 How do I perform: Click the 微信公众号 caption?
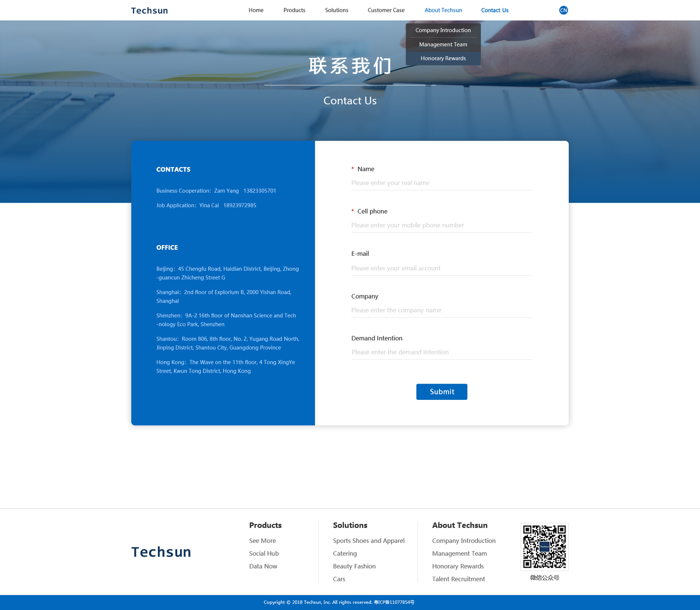point(545,578)
